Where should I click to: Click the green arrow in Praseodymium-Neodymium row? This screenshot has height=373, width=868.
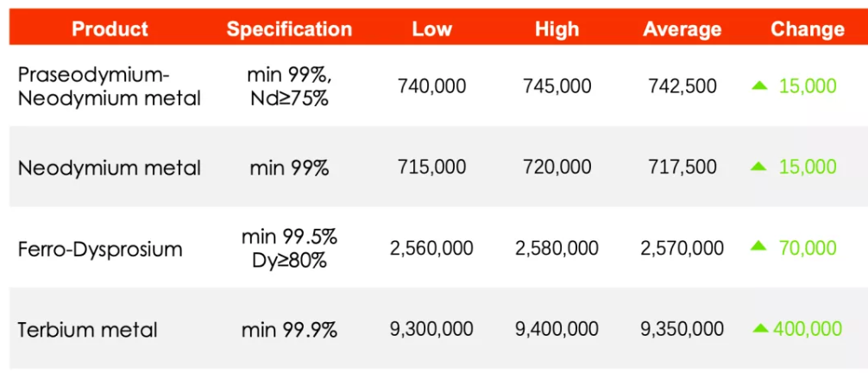tap(758, 85)
